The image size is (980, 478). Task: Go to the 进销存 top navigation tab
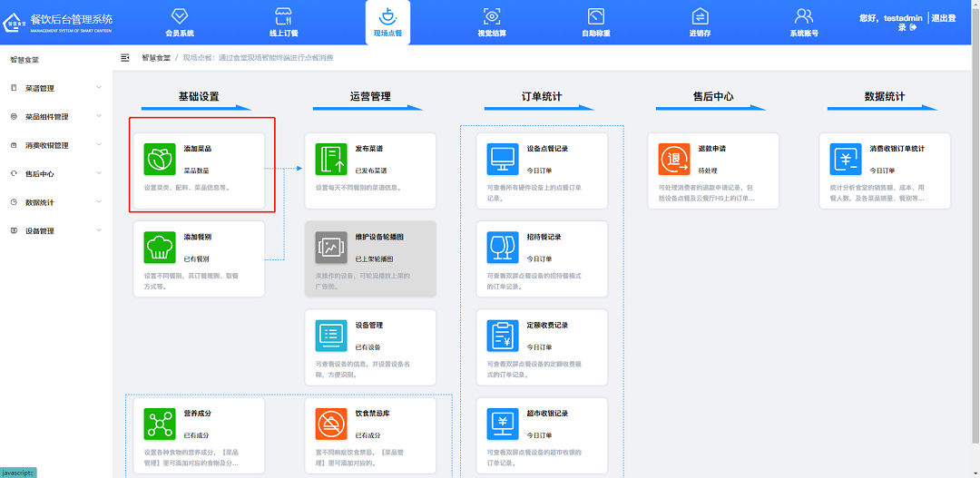(700, 23)
